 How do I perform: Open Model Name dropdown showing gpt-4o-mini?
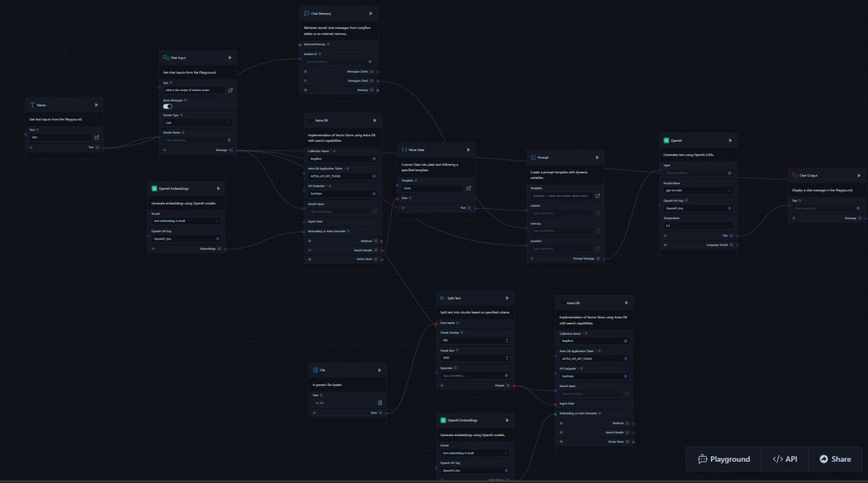(697, 191)
